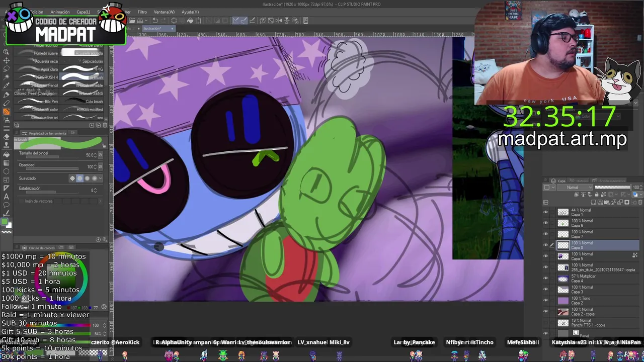This screenshot has width=644, height=362.
Task: Expand the Imán de vectores settings arrow
Action: click(100, 201)
